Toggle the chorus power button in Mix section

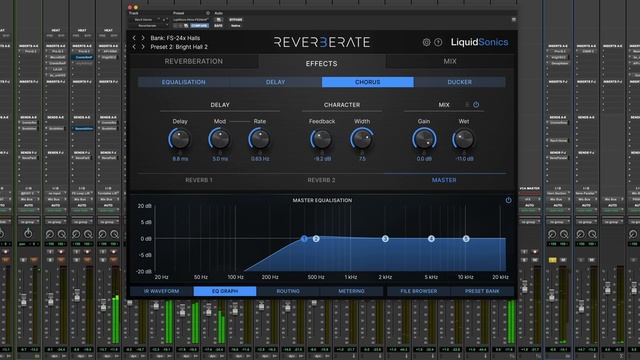point(476,105)
